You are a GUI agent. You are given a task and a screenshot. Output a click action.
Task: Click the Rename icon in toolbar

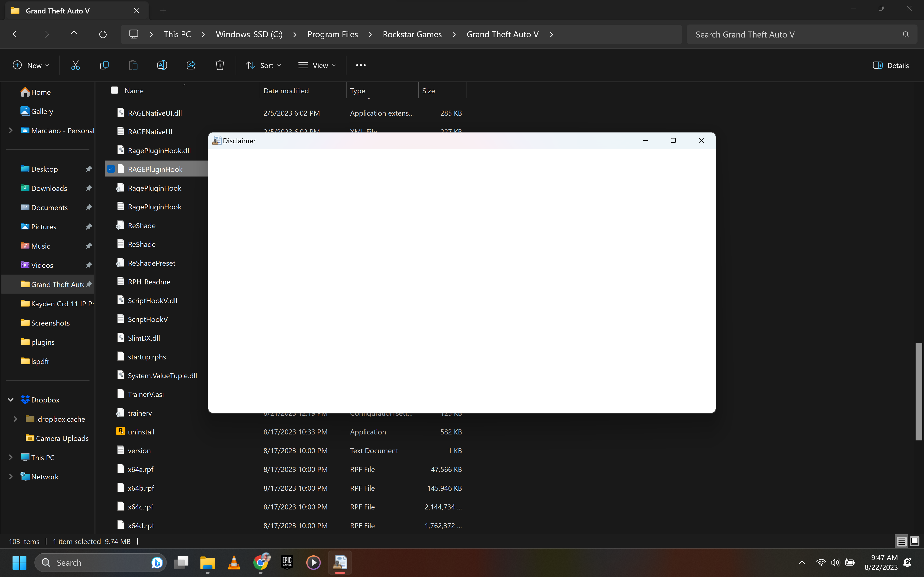[162, 65]
